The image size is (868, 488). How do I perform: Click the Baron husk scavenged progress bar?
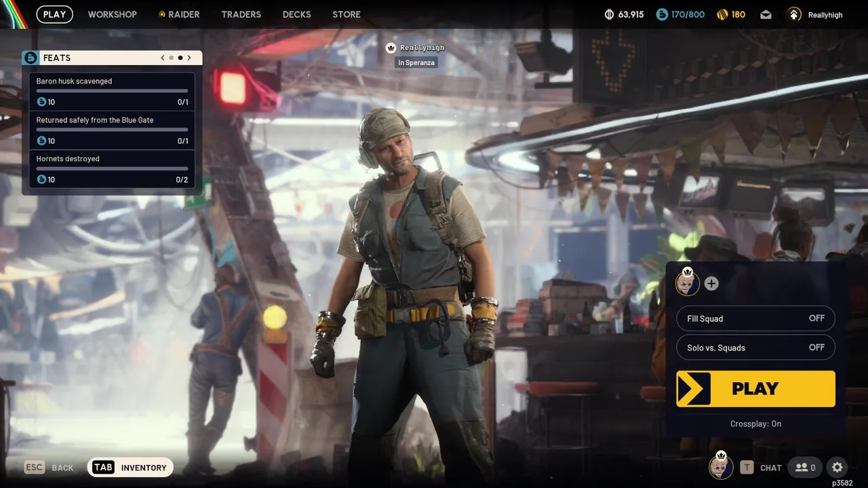[x=112, y=91]
